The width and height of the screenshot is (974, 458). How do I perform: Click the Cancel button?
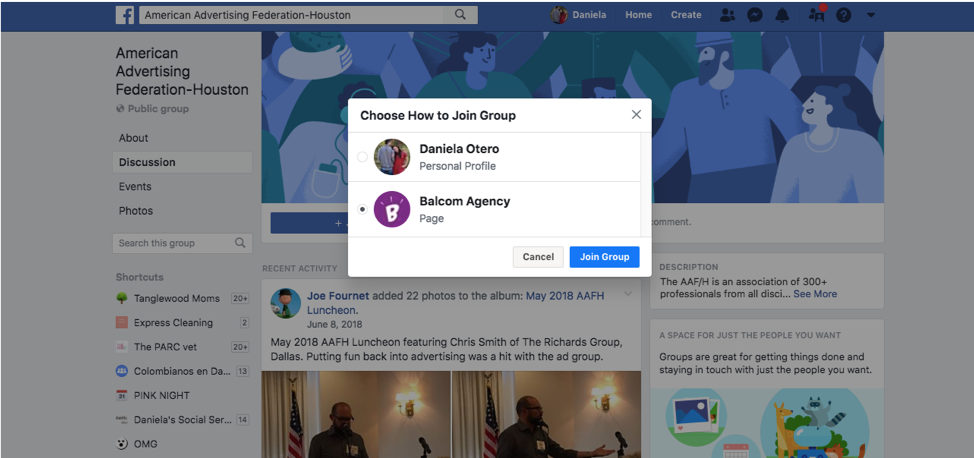[x=538, y=257]
